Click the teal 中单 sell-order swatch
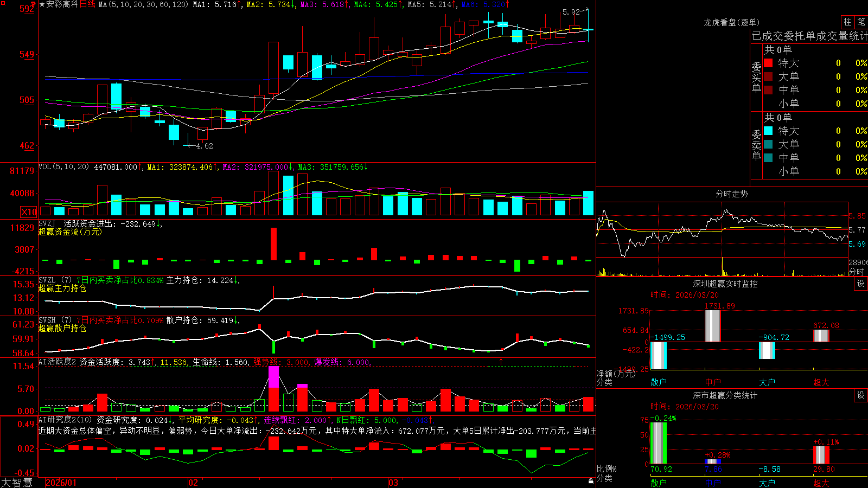The height and width of the screenshot is (488, 868). click(x=768, y=157)
